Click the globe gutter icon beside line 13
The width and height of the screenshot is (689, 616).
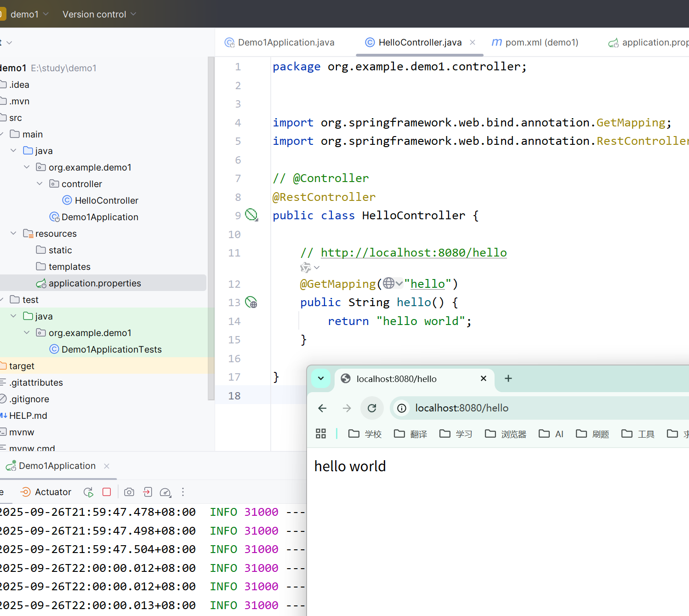[x=251, y=302]
